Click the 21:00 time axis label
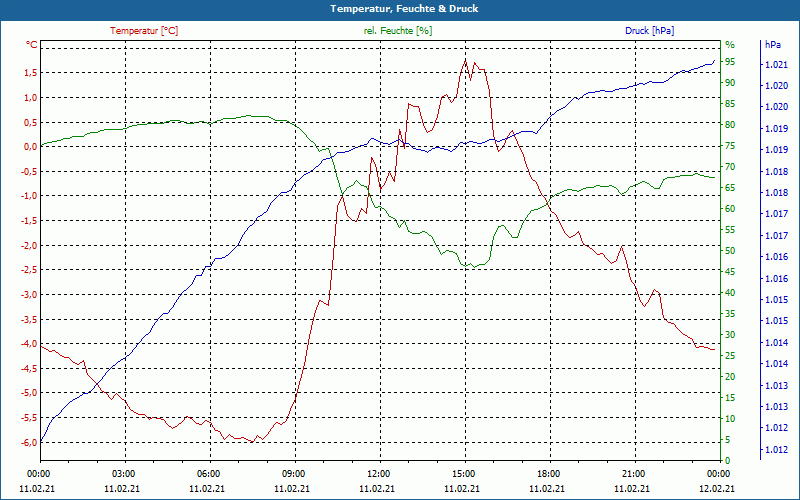800x500 pixels. pyautogui.click(x=633, y=473)
